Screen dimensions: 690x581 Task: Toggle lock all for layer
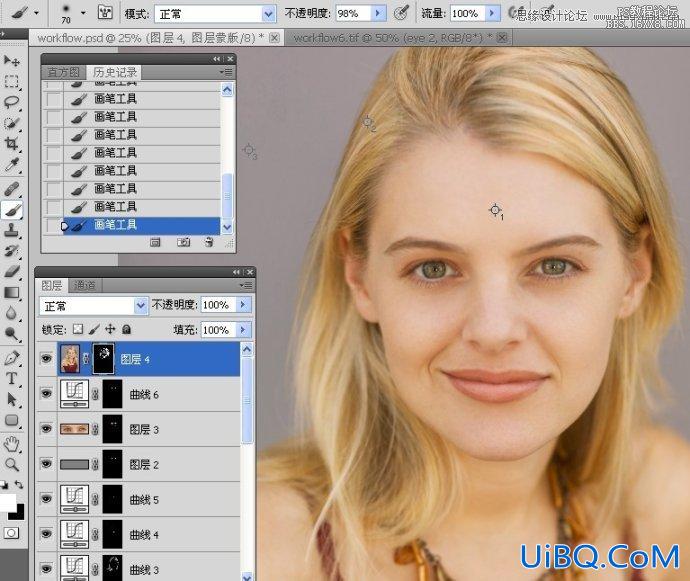point(126,329)
